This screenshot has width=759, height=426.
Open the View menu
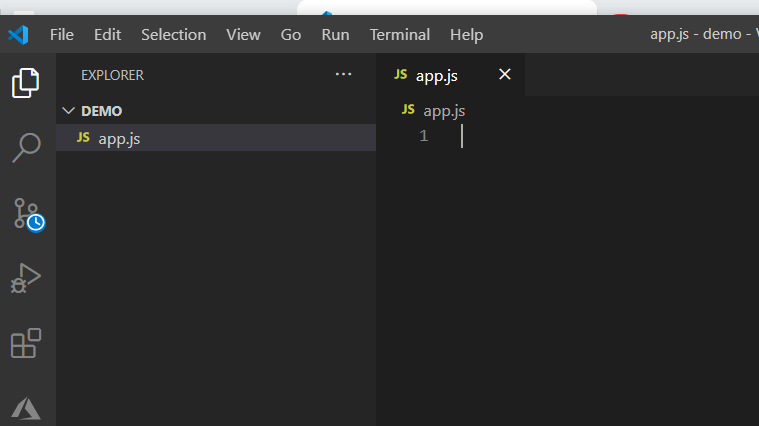(243, 34)
